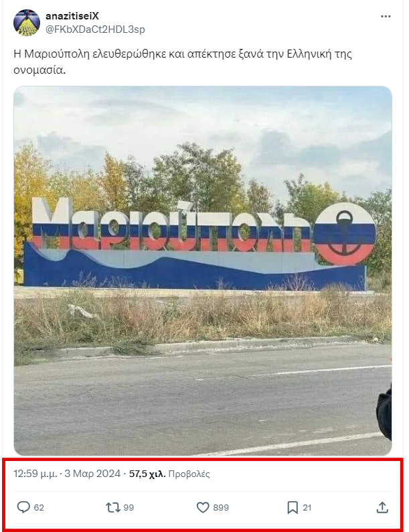
Task: Click the Greek tweet text about Μαριούπολη
Action: pos(183,62)
